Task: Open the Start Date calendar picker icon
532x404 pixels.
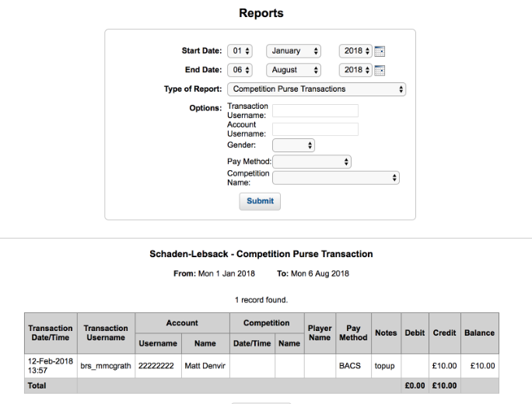Action: click(x=380, y=51)
